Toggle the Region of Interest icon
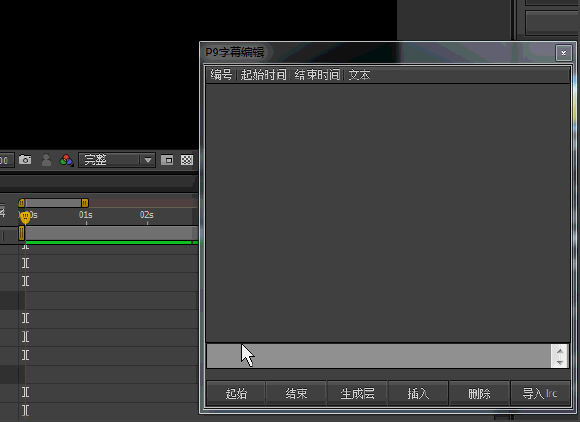This screenshot has width=580, height=422. click(x=167, y=160)
